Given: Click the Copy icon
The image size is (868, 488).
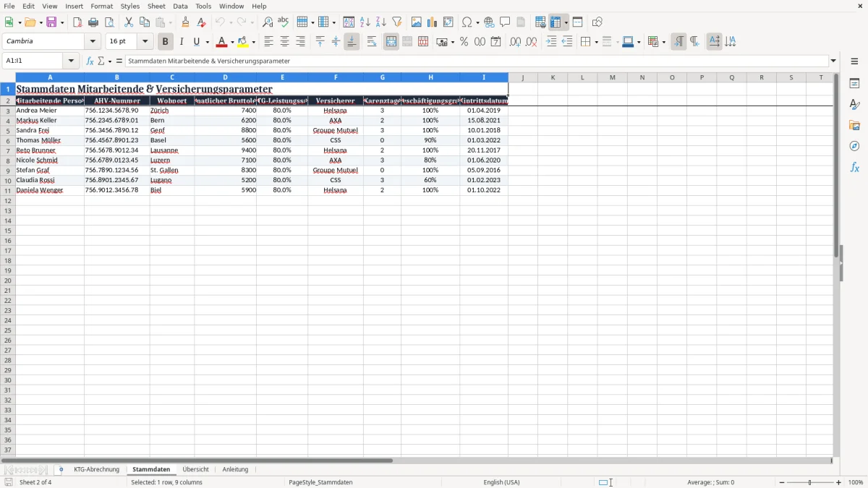Looking at the screenshot, I should click(145, 22).
